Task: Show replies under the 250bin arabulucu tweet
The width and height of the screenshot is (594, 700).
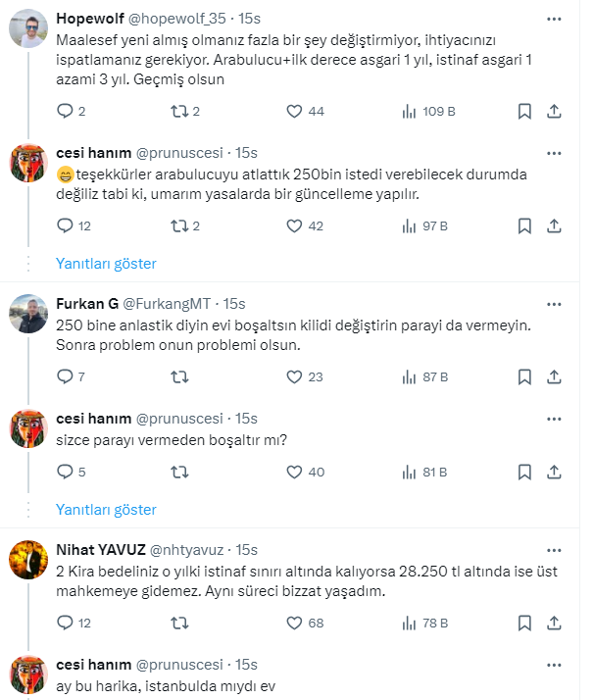Action: [106, 263]
